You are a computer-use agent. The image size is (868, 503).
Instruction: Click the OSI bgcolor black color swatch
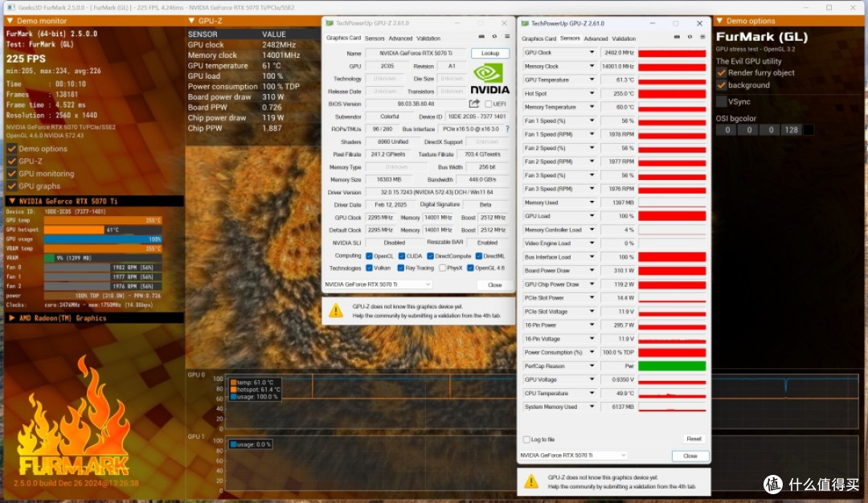809,130
